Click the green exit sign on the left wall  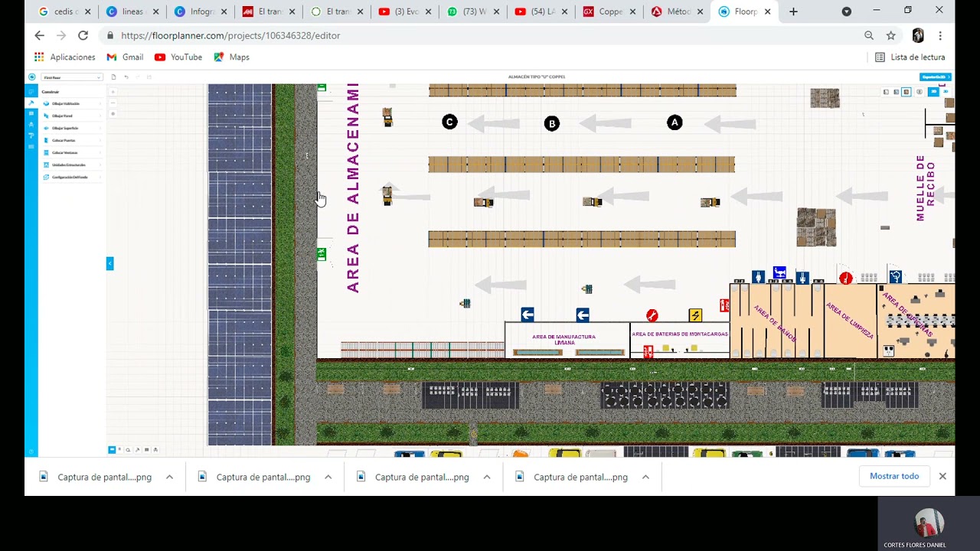point(322,254)
